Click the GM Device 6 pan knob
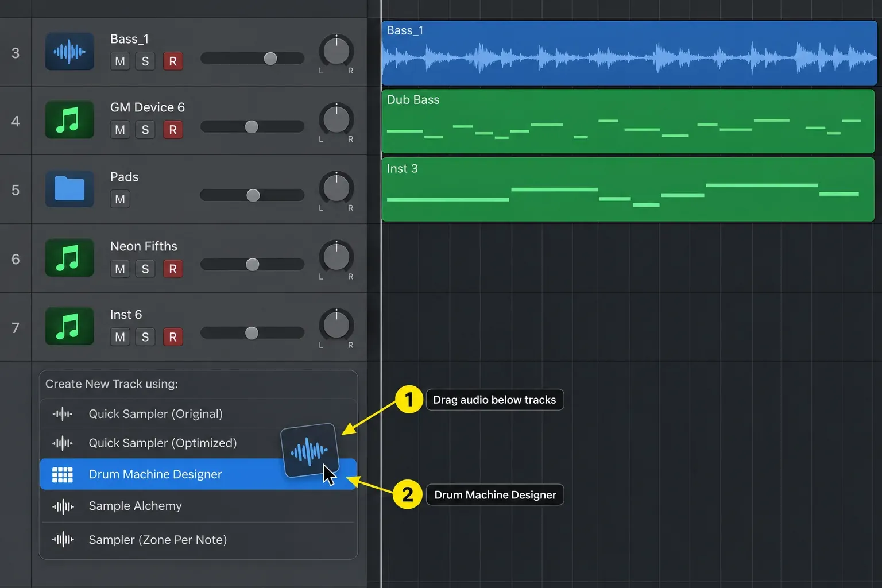Viewport: 882px width, 588px height. coord(336,119)
